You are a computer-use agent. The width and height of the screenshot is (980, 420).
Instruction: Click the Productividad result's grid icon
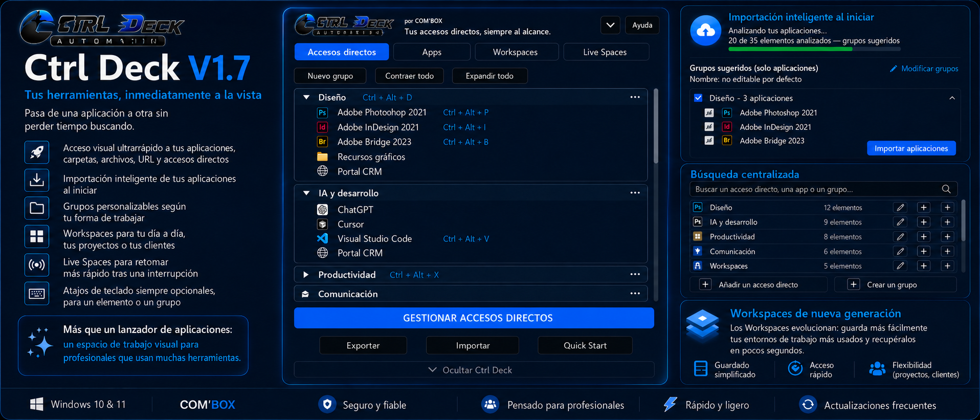pyautogui.click(x=698, y=236)
